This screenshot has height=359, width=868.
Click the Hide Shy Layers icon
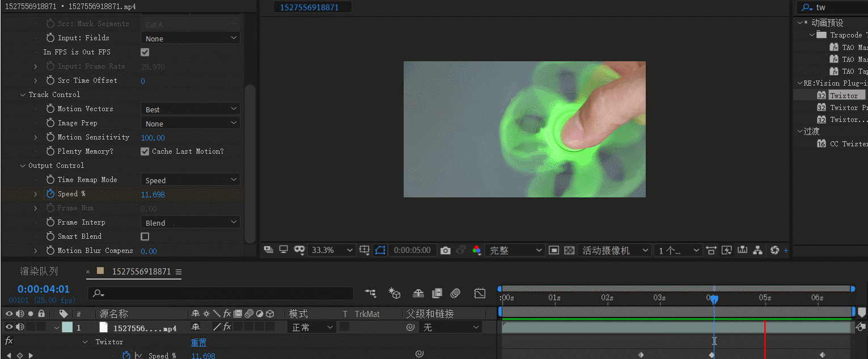click(x=418, y=293)
